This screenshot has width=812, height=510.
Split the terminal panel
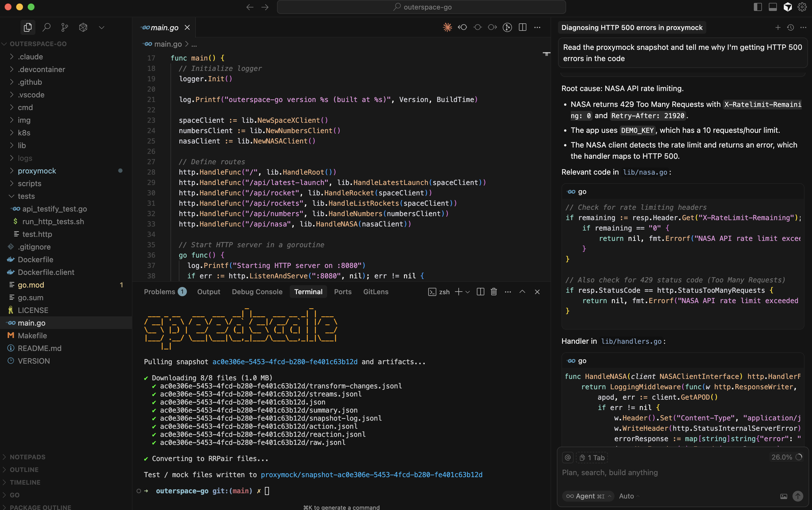pos(480,292)
